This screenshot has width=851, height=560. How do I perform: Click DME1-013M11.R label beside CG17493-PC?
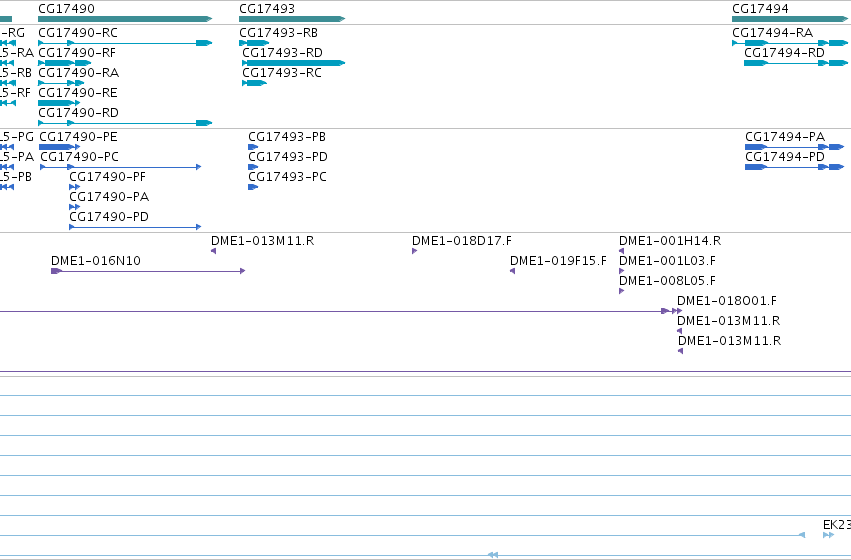pos(263,241)
